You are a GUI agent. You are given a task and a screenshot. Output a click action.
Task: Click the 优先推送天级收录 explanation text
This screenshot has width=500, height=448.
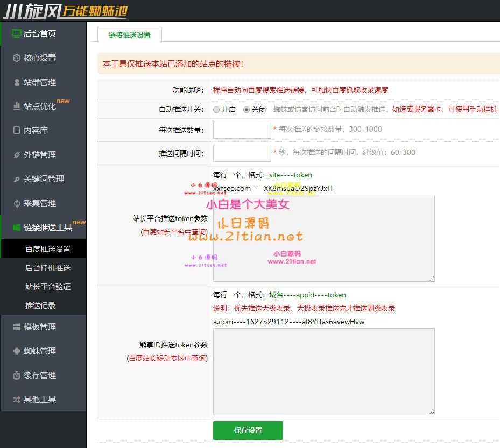coord(304,308)
